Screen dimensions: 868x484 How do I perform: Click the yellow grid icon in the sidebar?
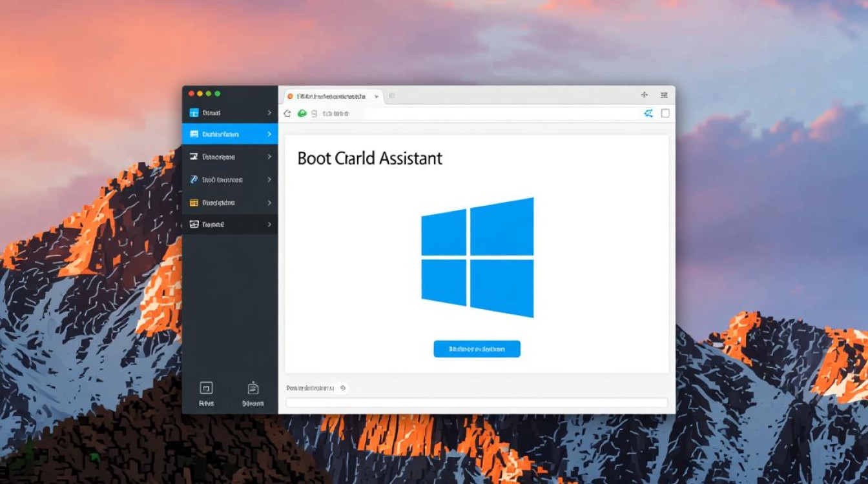(193, 203)
